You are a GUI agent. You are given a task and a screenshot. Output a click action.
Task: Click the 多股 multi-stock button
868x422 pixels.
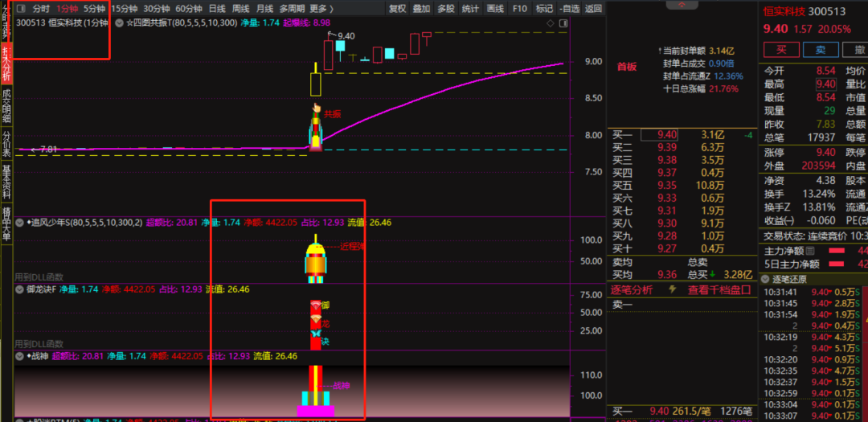pos(446,8)
